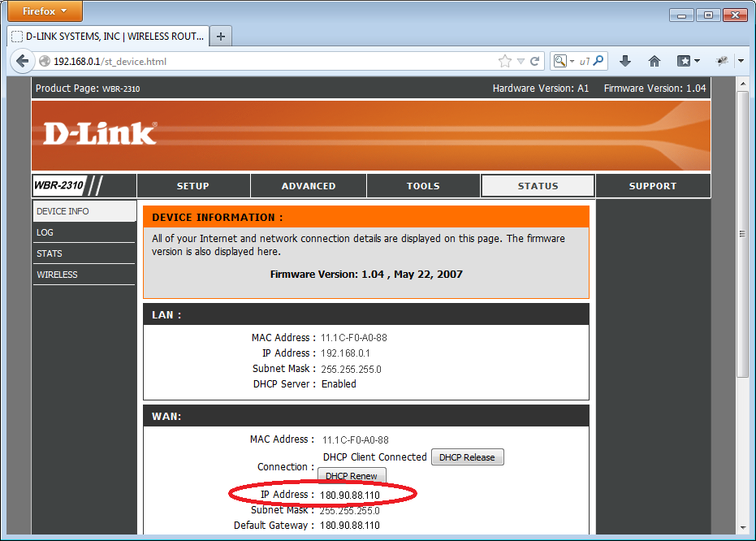Click the WAN MAC Address value
Image resolution: width=756 pixels, height=541 pixels.
(356, 439)
